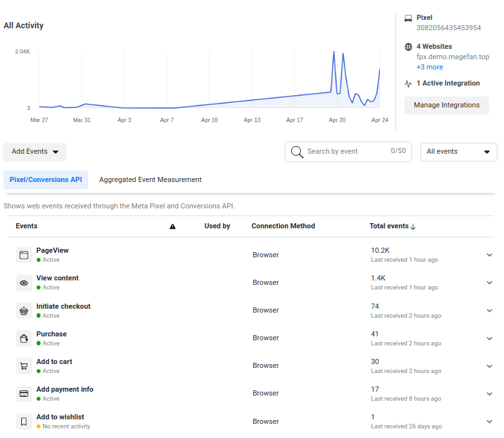Click the globe Websites icon
Viewport: 504px width, 438px height.
pyautogui.click(x=408, y=47)
